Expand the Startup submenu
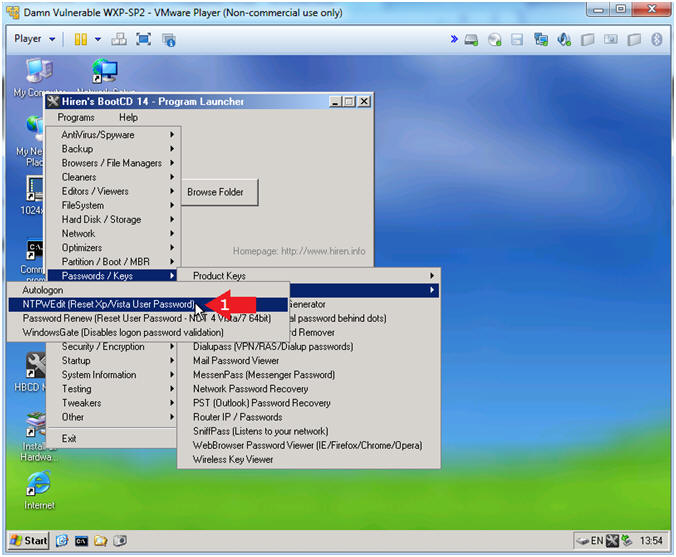The width and height of the screenshot is (676, 557). 113,360
